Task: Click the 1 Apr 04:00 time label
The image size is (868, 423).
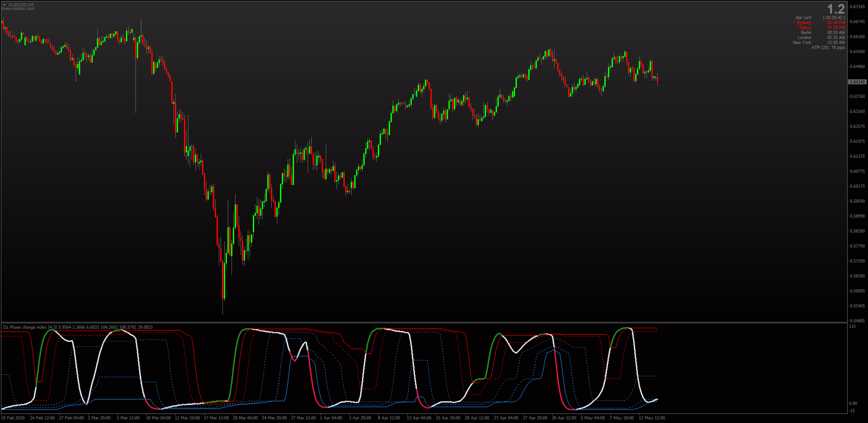Action: (x=331, y=418)
